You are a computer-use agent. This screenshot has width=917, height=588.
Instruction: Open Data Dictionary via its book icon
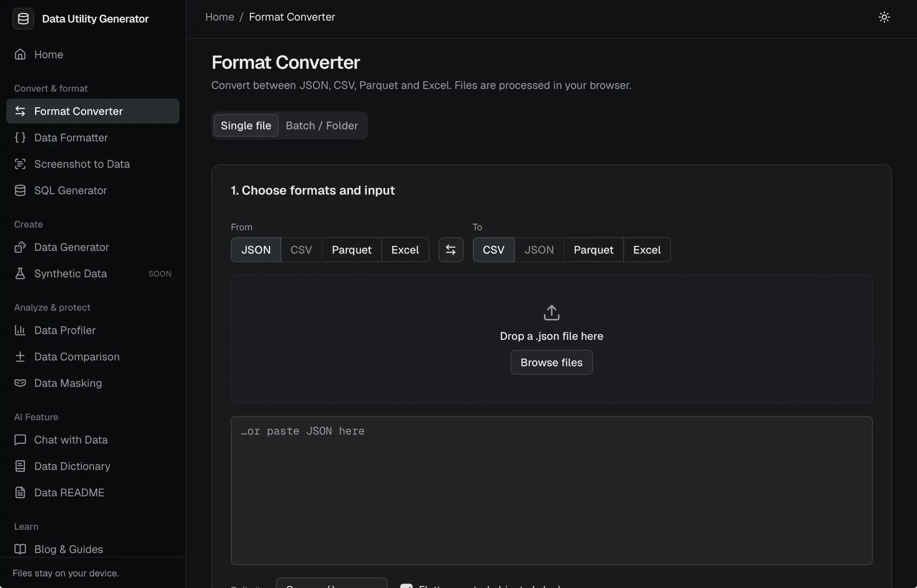[20, 466]
